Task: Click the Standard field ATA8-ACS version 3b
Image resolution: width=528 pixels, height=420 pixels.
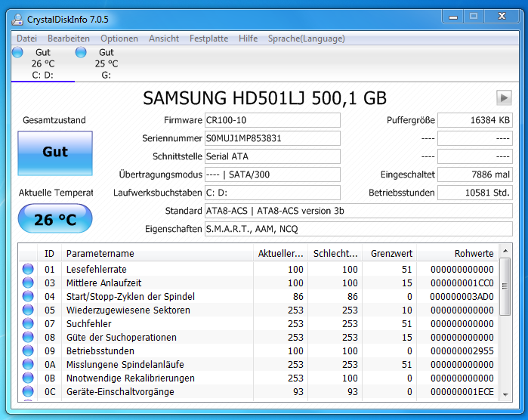Action: 359,211
